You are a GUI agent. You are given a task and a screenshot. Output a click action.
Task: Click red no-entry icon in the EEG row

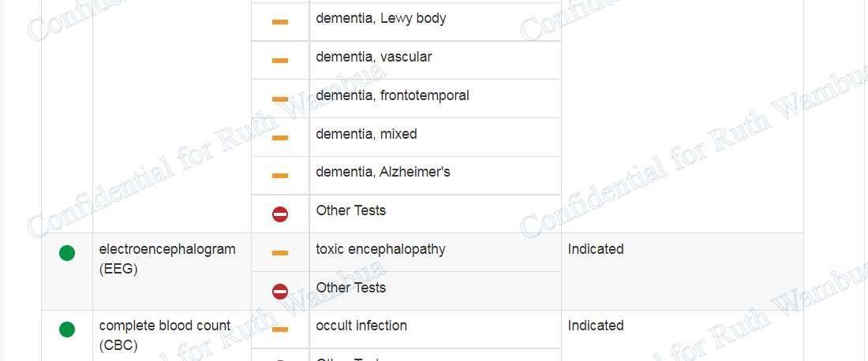(280, 292)
